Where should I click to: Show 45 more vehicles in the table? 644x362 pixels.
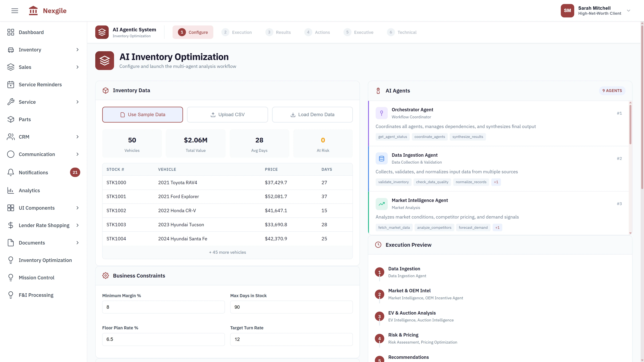pos(227,252)
